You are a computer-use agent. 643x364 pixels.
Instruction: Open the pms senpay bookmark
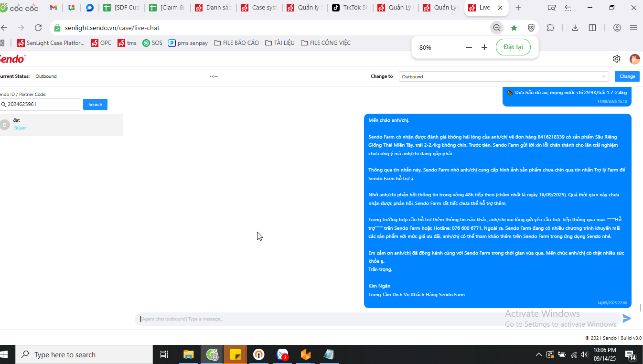pos(188,43)
